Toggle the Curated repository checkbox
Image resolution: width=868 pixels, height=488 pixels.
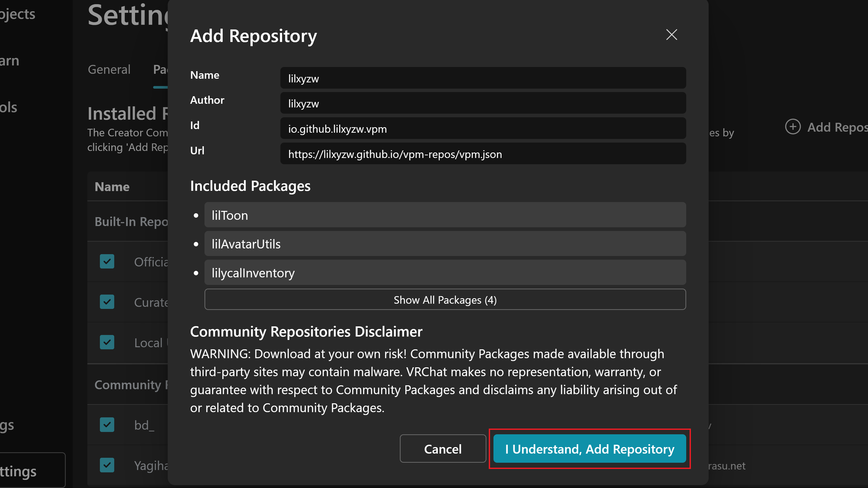coord(107,302)
